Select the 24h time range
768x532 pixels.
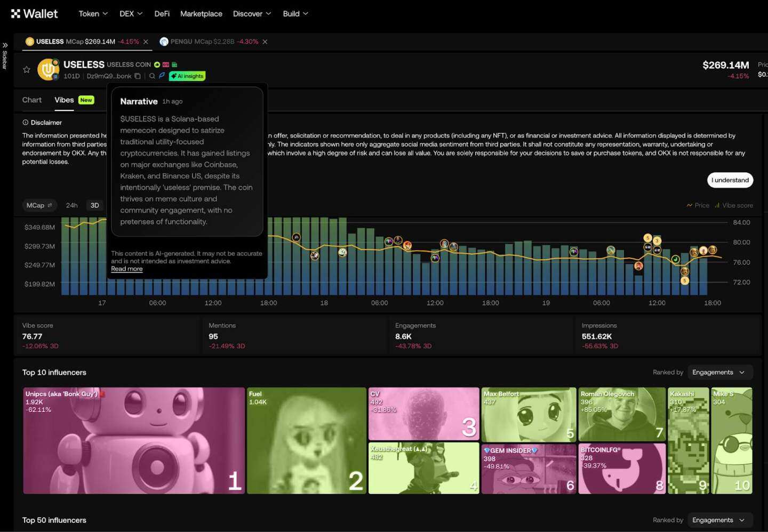click(x=71, y=205)
